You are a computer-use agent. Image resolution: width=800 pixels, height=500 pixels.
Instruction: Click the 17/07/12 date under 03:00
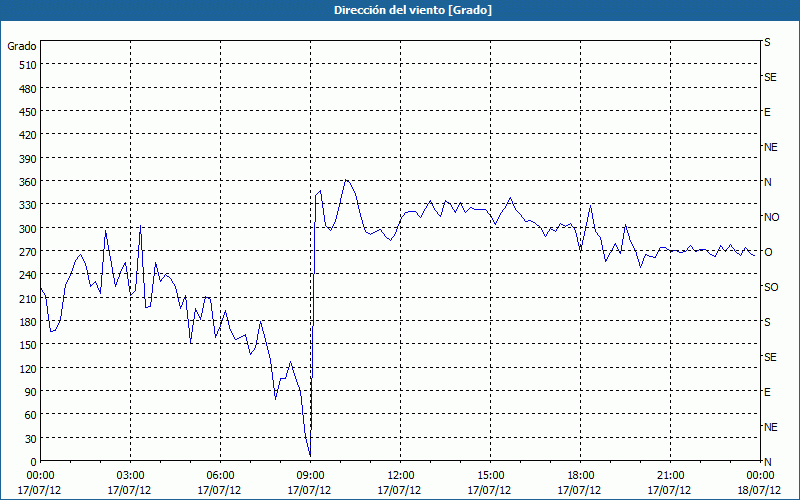click(x=130, y=490)
